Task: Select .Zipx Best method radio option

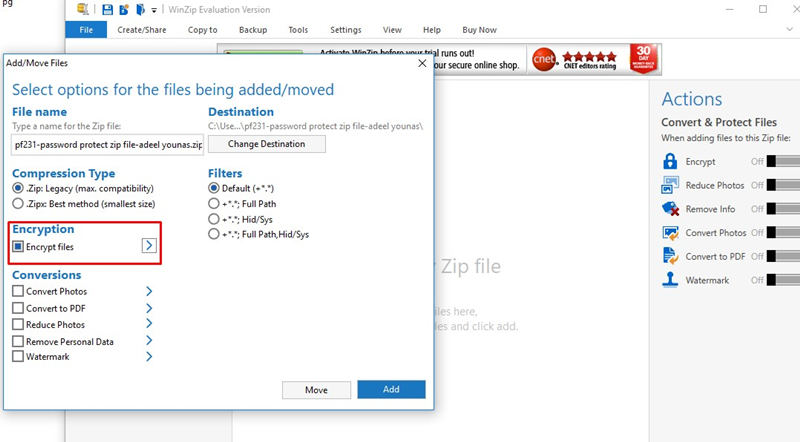Action: coord(17,206)
